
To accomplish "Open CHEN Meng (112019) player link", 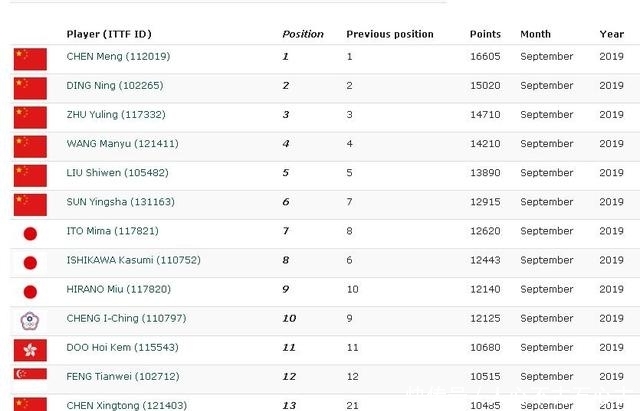I will pos(118,57).
